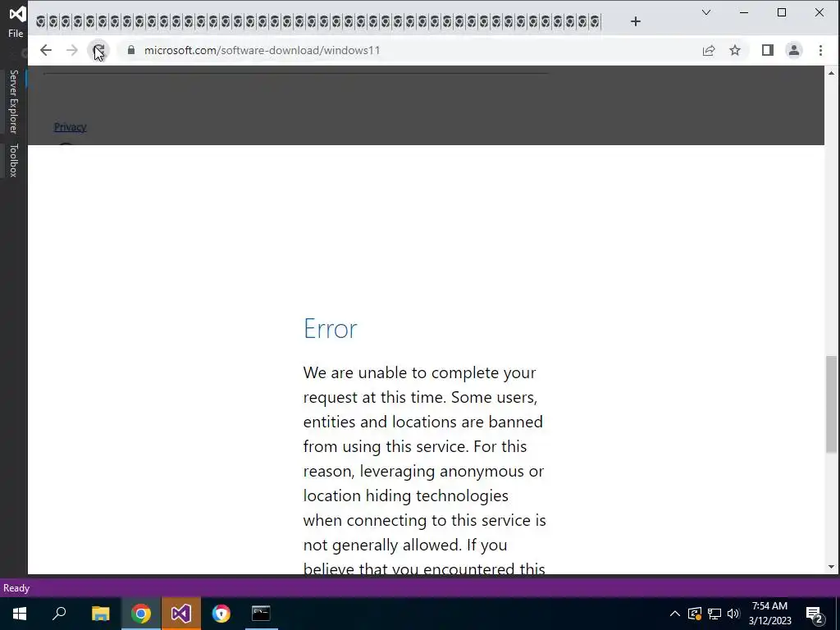Maximize the Chrome window
Screen dimensions: 840x630
(782, 12)
